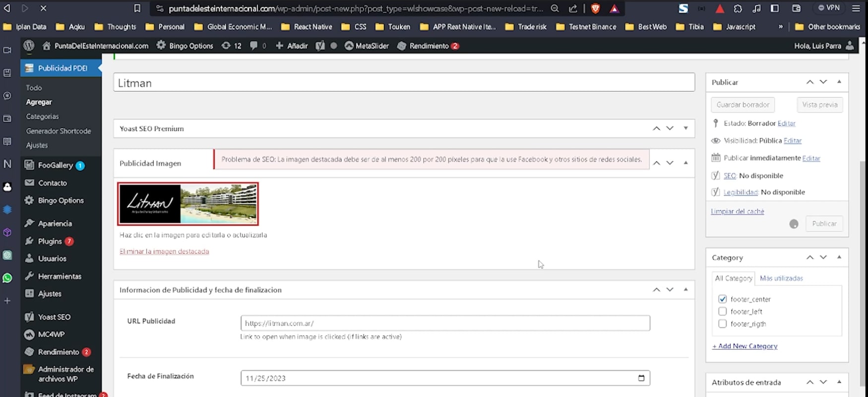
Task: Collapse the Publicar panel
Action: tap(839, 82)
